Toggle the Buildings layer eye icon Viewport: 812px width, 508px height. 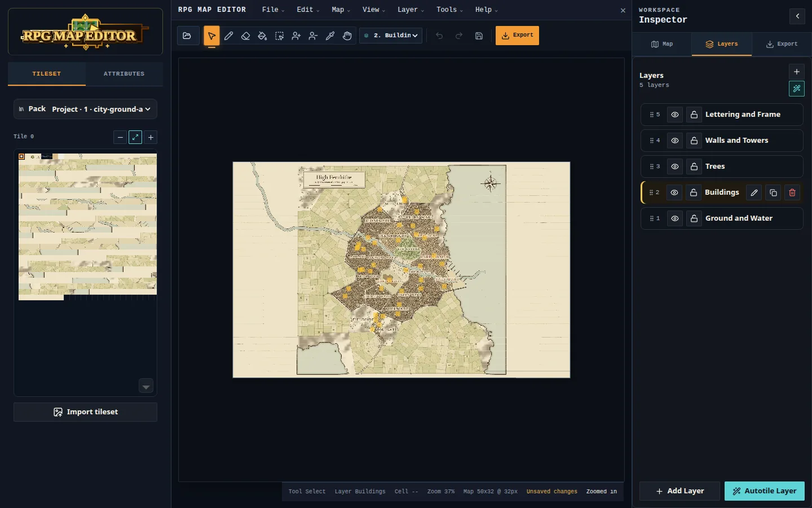pos(674,192)
